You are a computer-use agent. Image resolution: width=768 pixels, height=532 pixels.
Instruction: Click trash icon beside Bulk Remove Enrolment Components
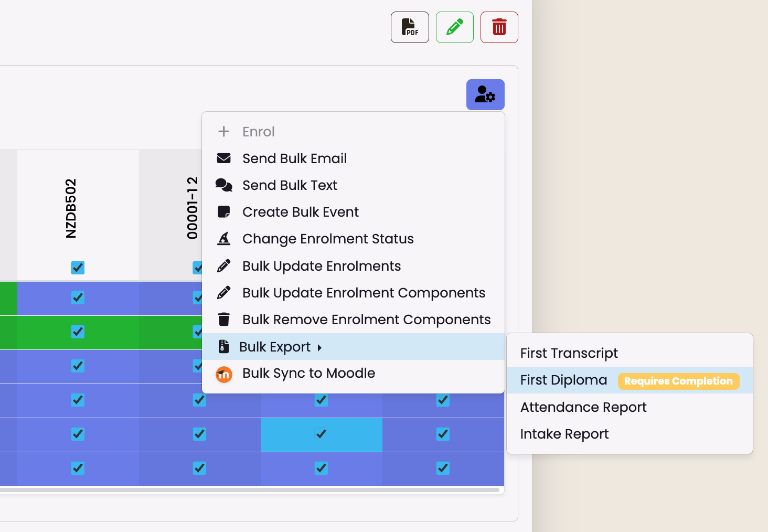pos(224,319)
